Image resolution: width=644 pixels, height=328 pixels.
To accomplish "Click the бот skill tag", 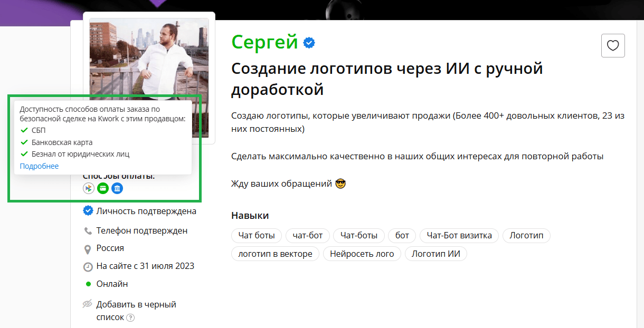I will 402,236.
